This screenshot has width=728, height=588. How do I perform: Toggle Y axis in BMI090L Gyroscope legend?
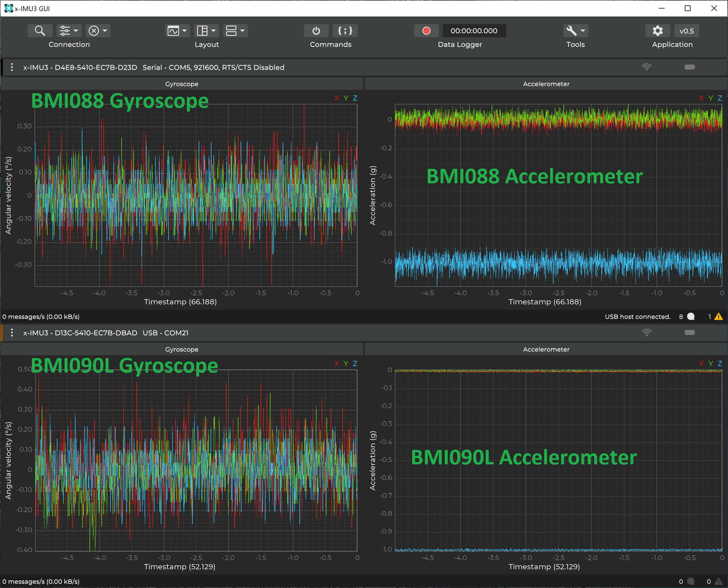click(x=346, y=363)
